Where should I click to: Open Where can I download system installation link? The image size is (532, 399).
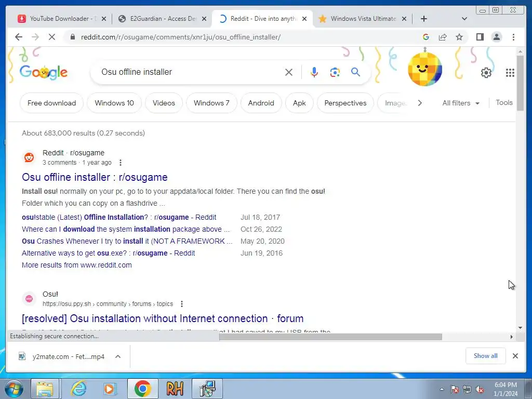pos(126,229)
